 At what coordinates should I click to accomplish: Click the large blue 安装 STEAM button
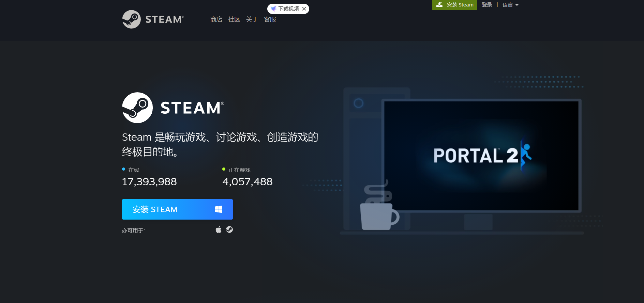click(x=177, y=209)
